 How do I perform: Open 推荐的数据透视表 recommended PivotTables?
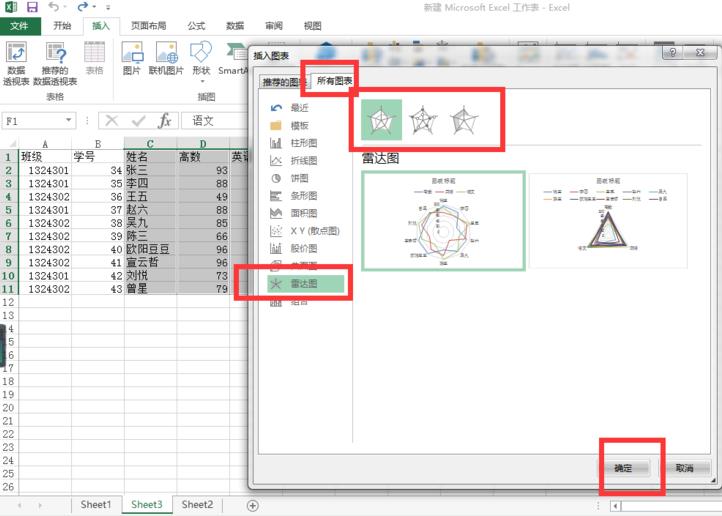point(55,64)
